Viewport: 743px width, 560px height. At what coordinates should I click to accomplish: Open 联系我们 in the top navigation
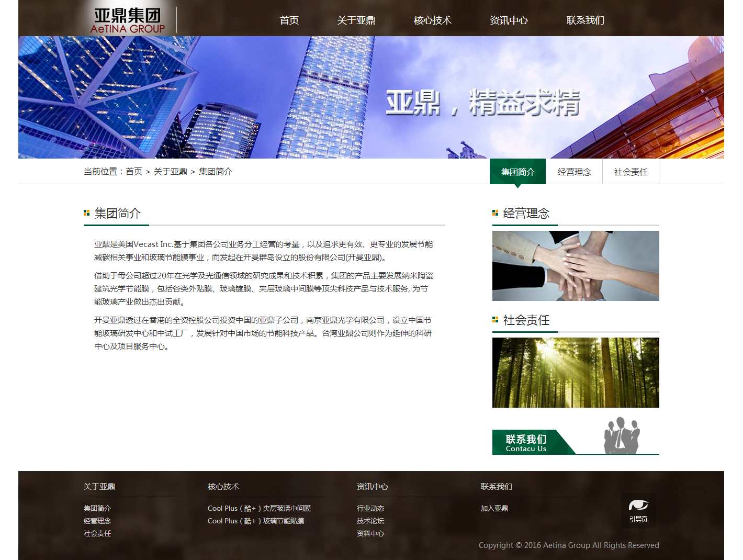pyautogui.click(x=586, y=20)
